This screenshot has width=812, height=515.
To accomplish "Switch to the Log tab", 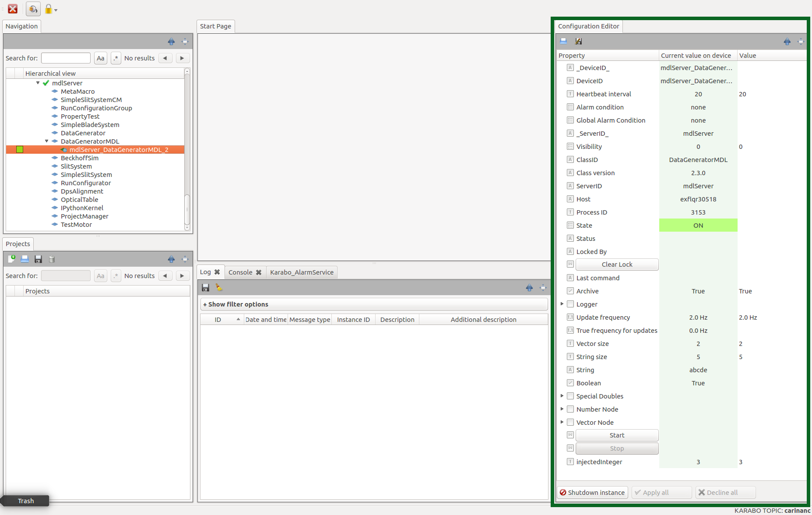I will 205,272.
